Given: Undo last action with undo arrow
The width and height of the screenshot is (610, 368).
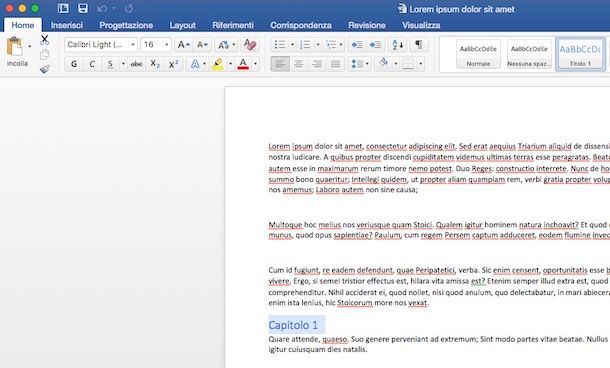Looking at the screenshot, I should click(102, 9).
